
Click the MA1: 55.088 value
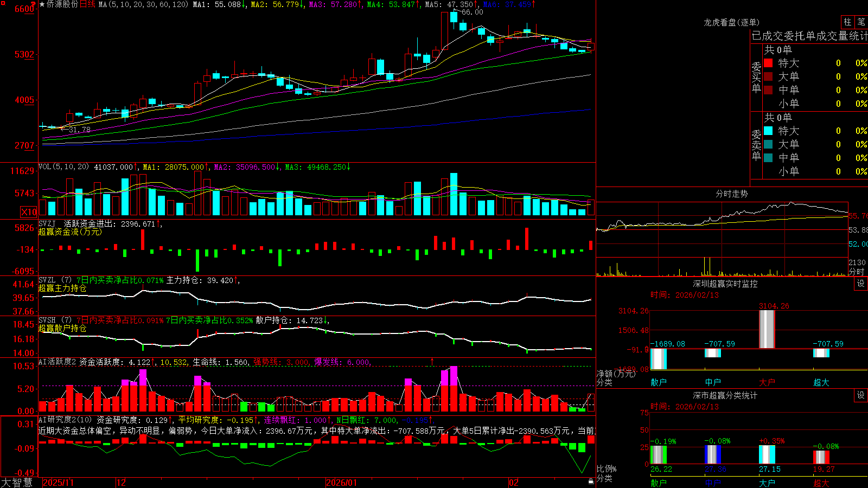tap(219, 4)
